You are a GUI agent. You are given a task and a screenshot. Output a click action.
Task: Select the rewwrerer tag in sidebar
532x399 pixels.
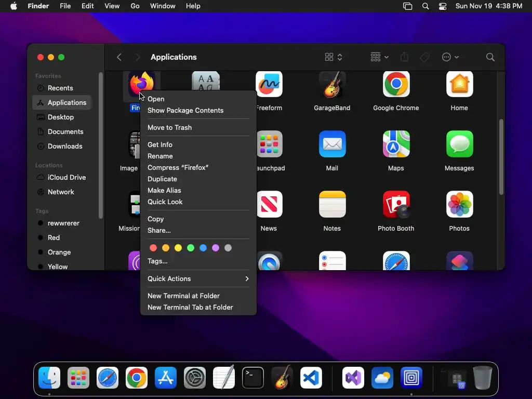pos(62,223)
